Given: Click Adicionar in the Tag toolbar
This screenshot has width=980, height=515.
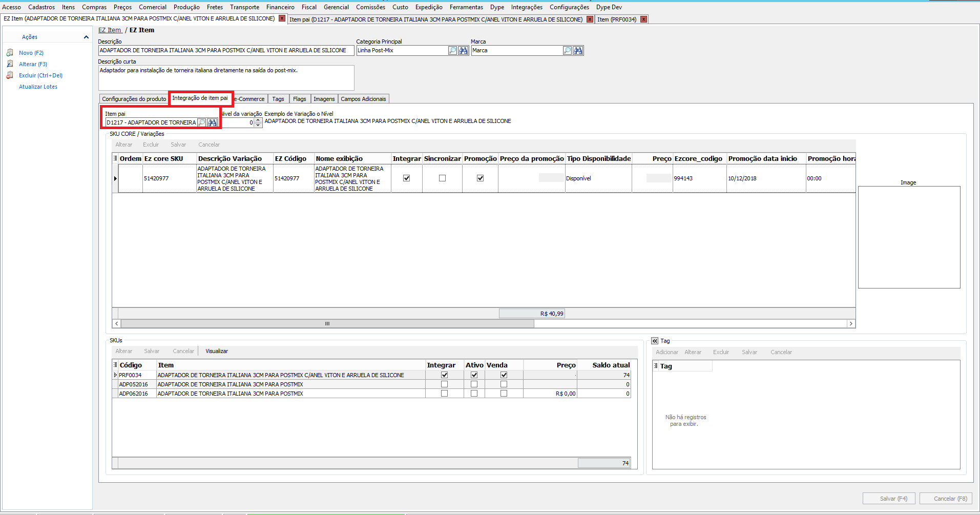Looking at the screenshot, I should click(667, 352).
